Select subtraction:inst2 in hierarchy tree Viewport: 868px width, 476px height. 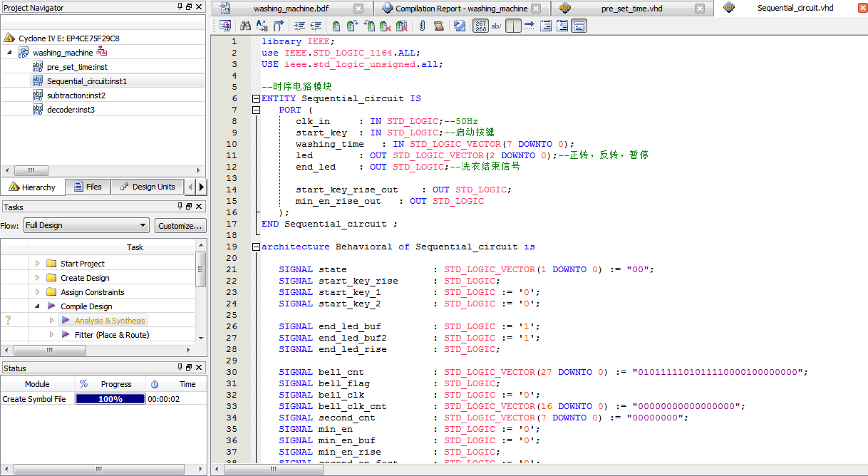click(76, 95)
